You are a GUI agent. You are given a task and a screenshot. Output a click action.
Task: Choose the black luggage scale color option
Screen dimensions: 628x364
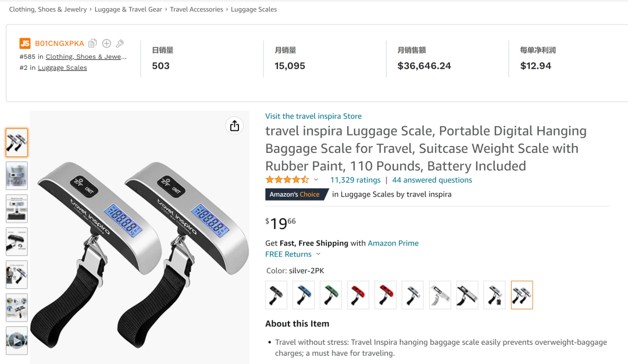click(276, 295)
